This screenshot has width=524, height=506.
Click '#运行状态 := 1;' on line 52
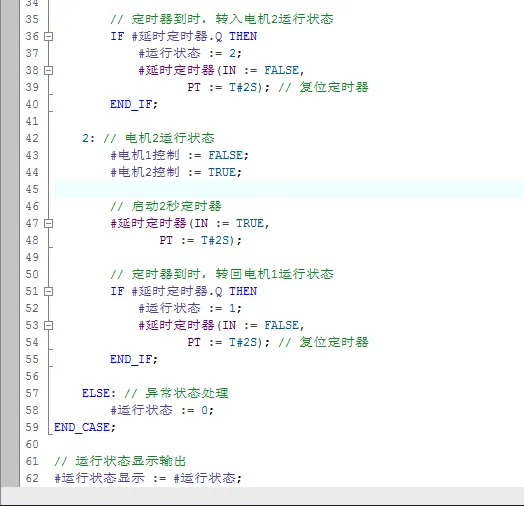pos(190,308)
